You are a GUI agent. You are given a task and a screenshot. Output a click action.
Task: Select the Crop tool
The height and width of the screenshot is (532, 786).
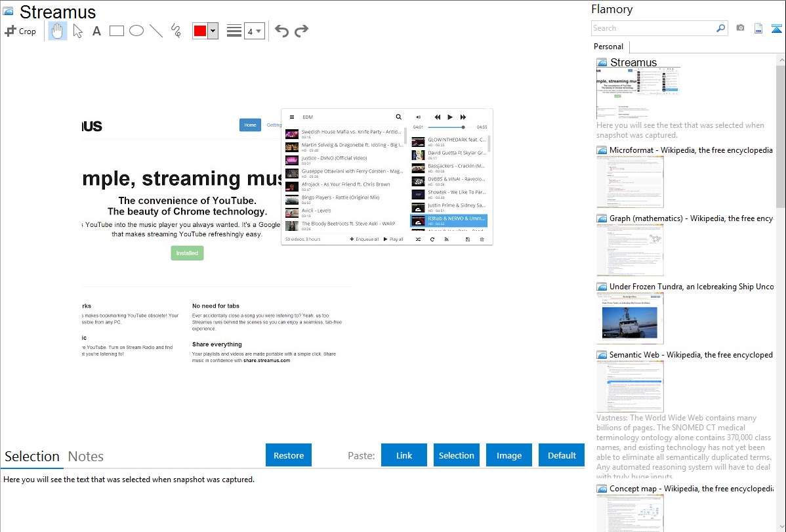tap(20, 31)
